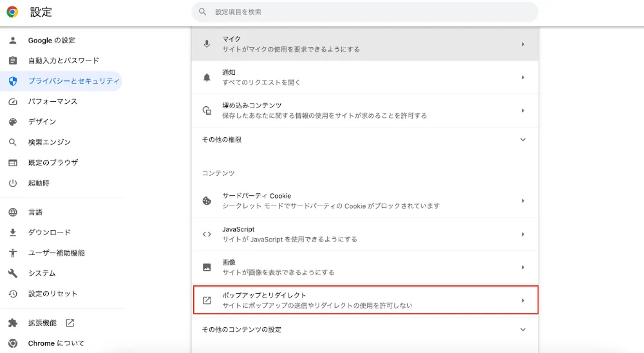Open ポップアップとリダイレクト via its arrow
Viewport: 644px width, 353px height.
tap(523, 300)
